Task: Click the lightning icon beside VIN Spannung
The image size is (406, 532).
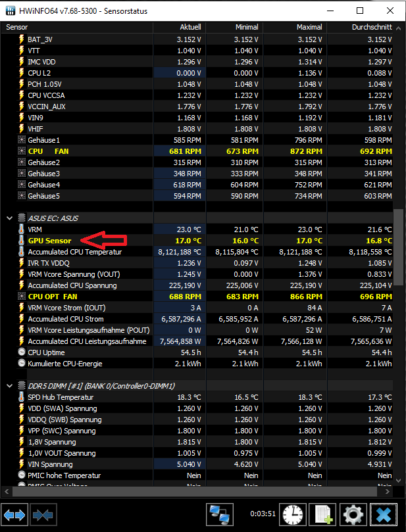Action: 22,464
